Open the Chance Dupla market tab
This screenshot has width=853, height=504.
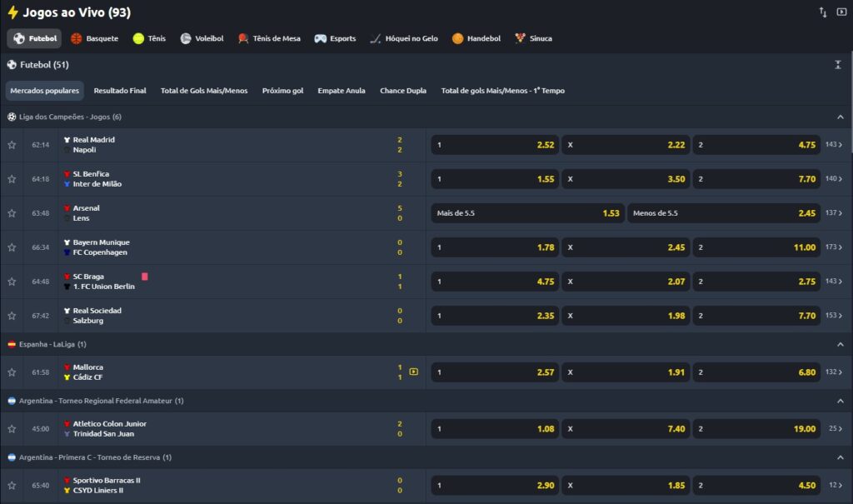tap(403, 91)
